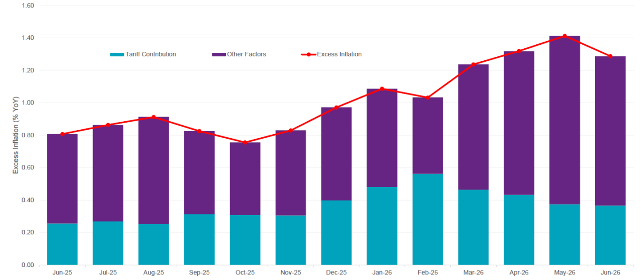The image size is (644, 280).
Task: Click the purple Other Factors segment for Aug-25
Action: (x=153, y=170)
